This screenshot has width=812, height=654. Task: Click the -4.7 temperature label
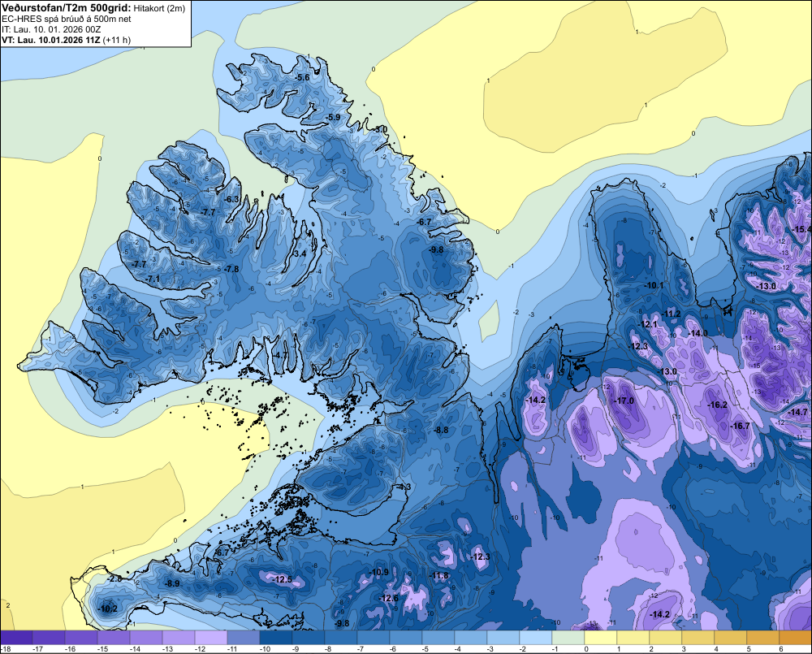(279, 355)
